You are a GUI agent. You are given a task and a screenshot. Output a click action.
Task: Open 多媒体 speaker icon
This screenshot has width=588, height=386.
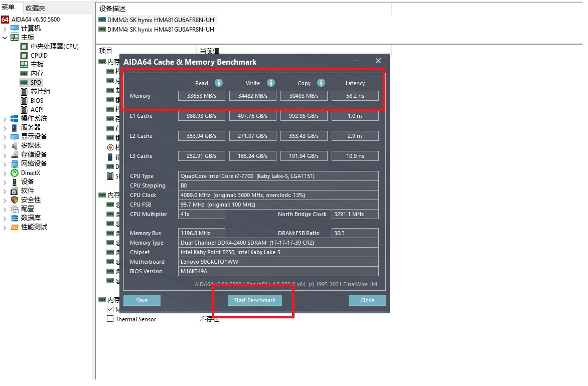(15, 145)
